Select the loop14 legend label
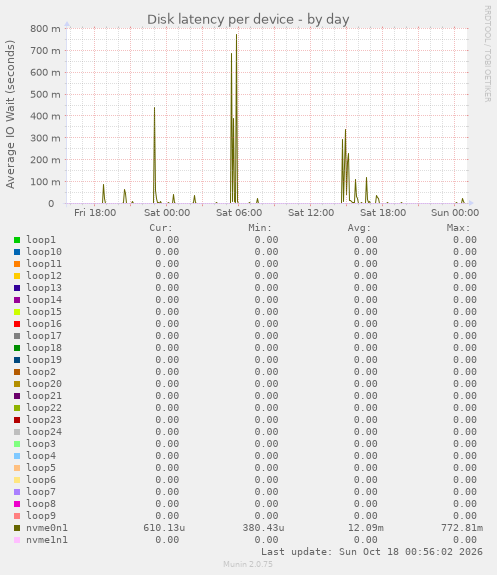 point(44,300)
